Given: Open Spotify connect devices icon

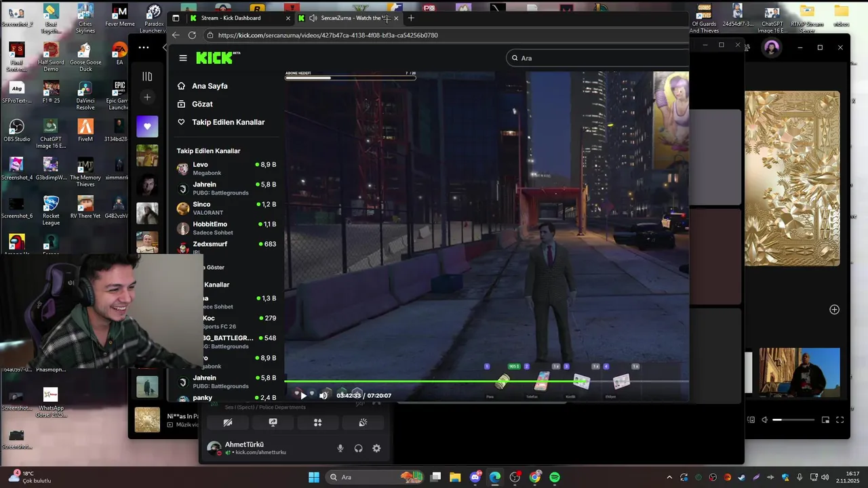Looking at the screenshot, I should pyautogui.click(x=751, y=420).
